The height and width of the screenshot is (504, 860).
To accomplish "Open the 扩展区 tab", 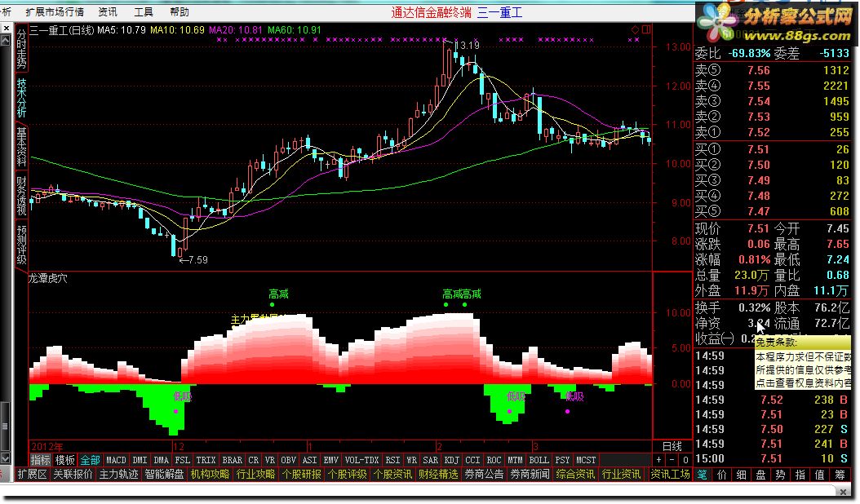I will click(x=32, y=474).
